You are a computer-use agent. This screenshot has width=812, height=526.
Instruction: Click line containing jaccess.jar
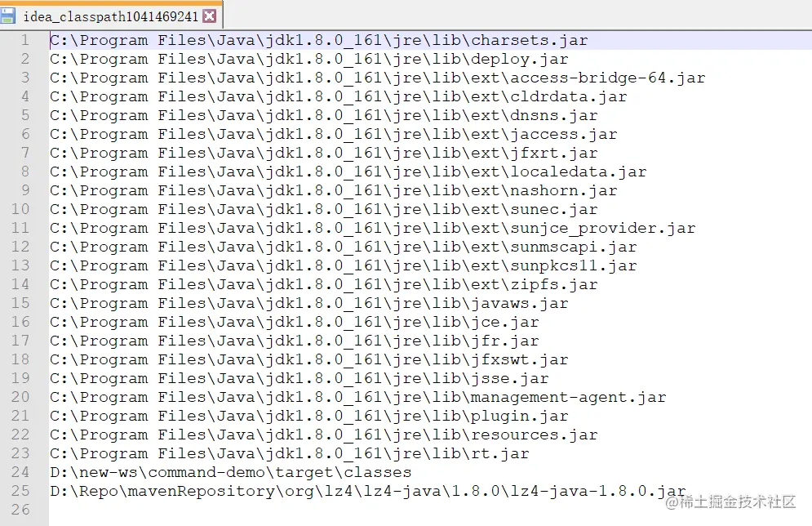pos(334,134)
